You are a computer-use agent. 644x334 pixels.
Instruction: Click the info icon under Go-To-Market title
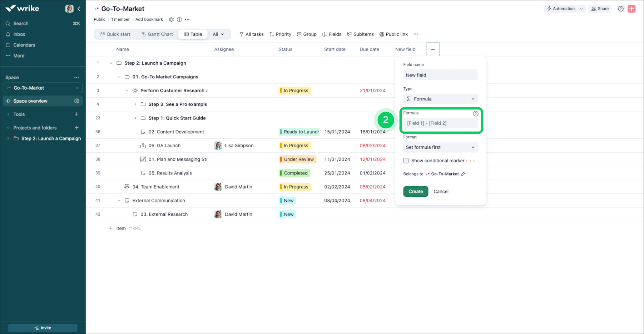coord(179,20)
